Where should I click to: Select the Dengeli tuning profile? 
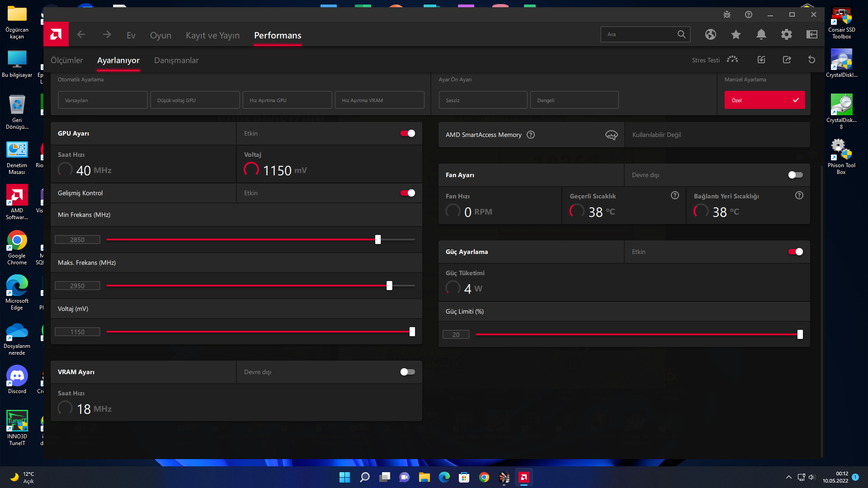pos(574,100)
